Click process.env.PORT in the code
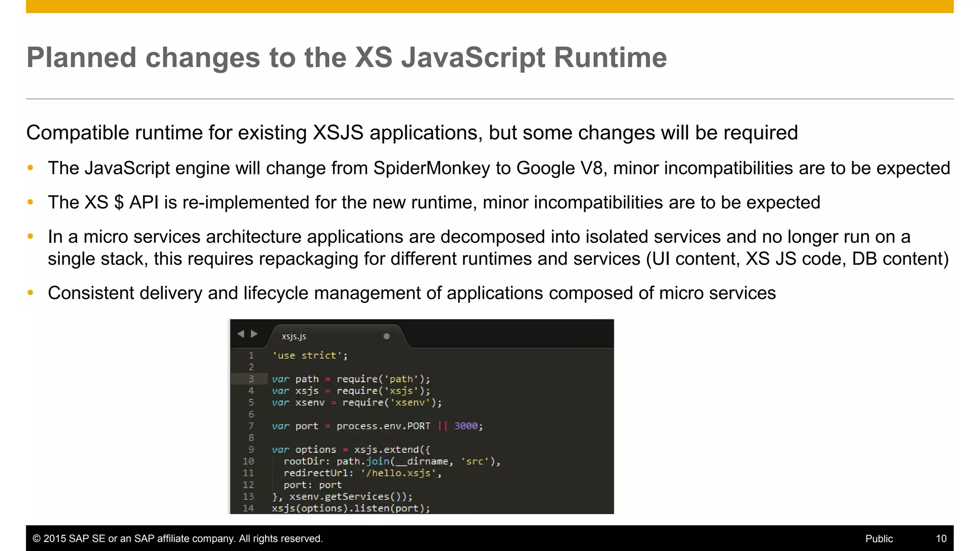 (x=383, y=426)
